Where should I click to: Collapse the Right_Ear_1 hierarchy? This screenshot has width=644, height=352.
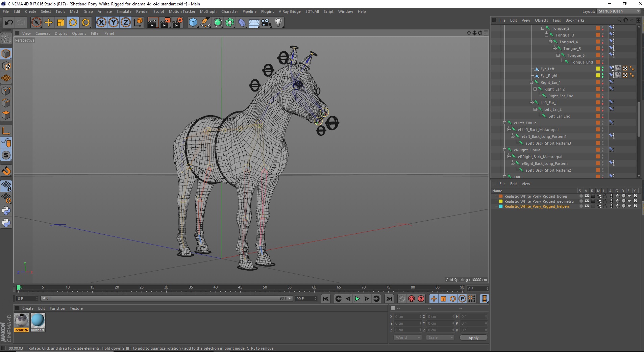[531, 82]
